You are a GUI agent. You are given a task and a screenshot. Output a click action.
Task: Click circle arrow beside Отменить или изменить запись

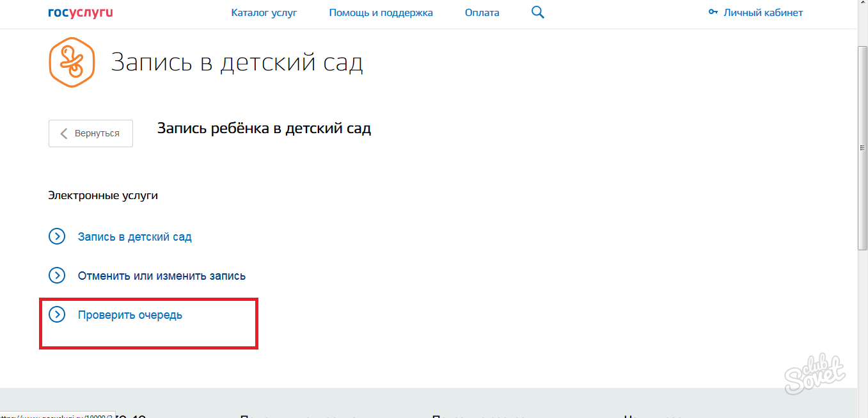(x=57, y=275)
